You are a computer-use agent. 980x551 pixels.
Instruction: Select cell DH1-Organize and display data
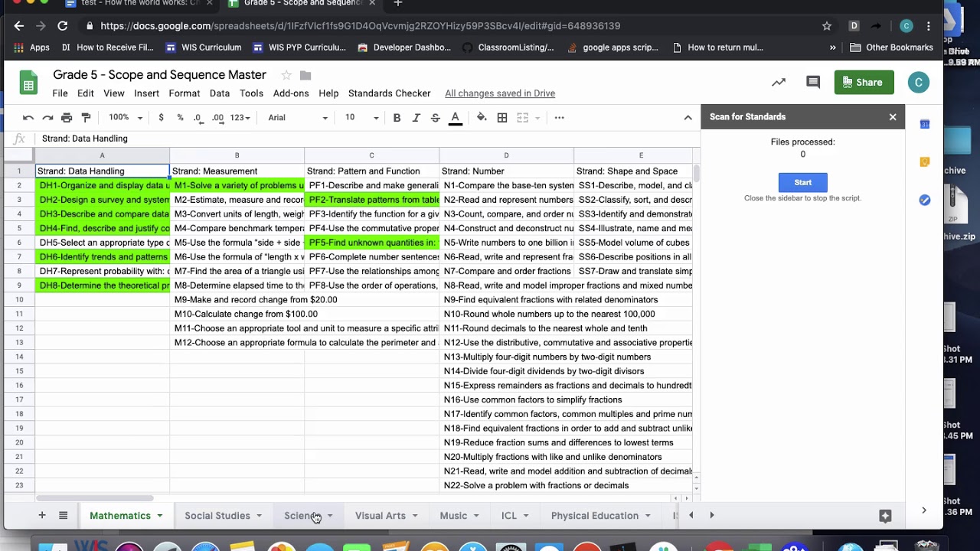tap(103, 185)
